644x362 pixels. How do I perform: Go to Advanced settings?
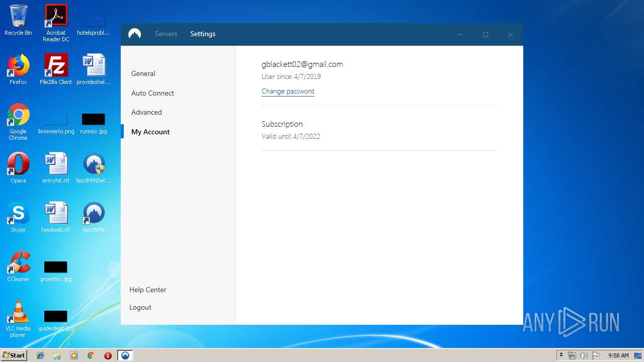(x=146, y=112)
